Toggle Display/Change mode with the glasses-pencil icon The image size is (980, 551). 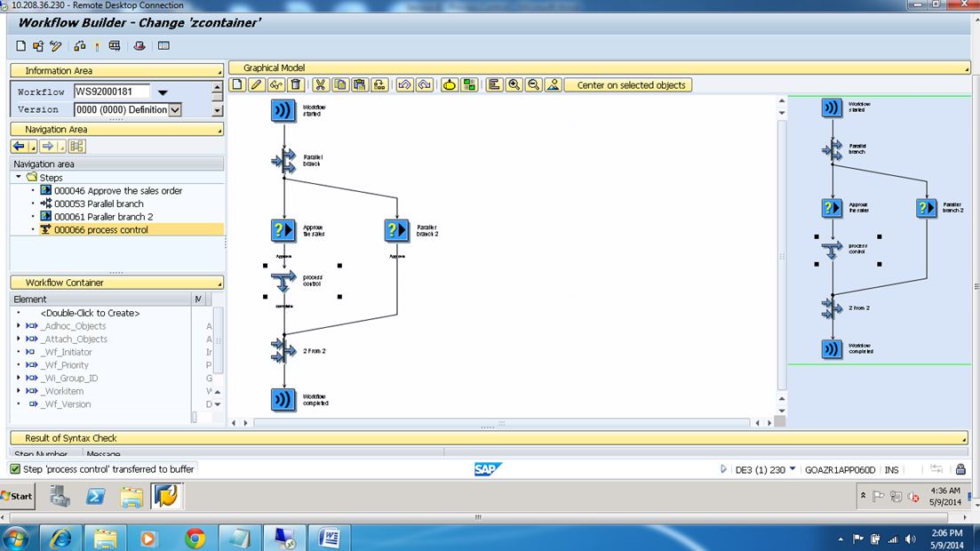pos(274,84)
